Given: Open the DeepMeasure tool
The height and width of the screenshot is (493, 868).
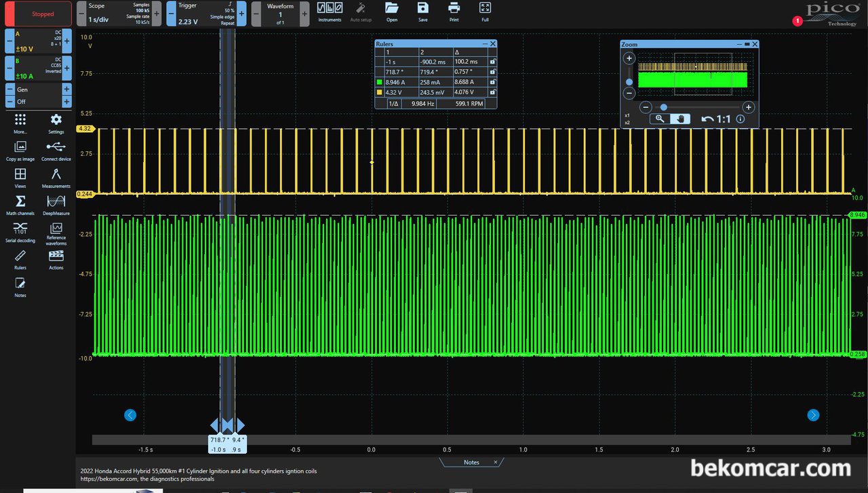Looking at the screenshot, I should (56, 201).
